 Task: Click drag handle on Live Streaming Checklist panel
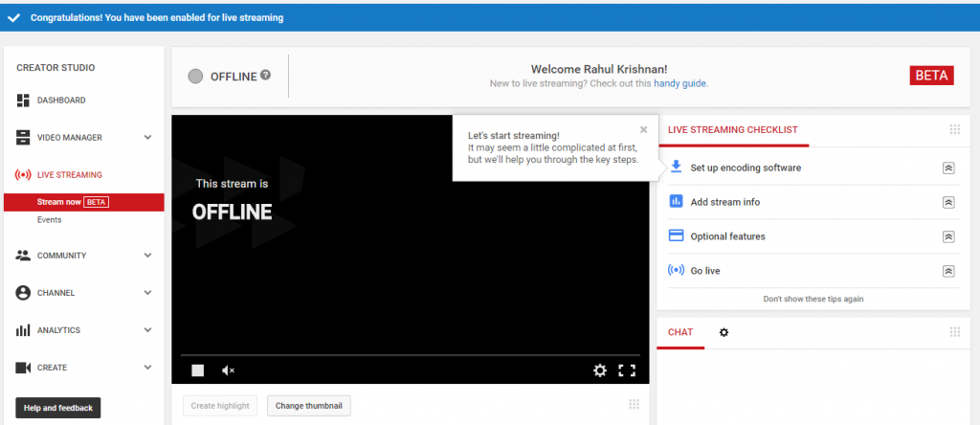point(954,129)
